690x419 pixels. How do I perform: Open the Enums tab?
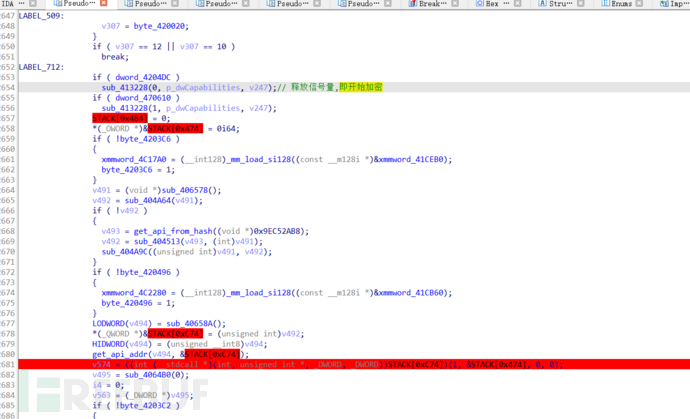pos(621,5)
